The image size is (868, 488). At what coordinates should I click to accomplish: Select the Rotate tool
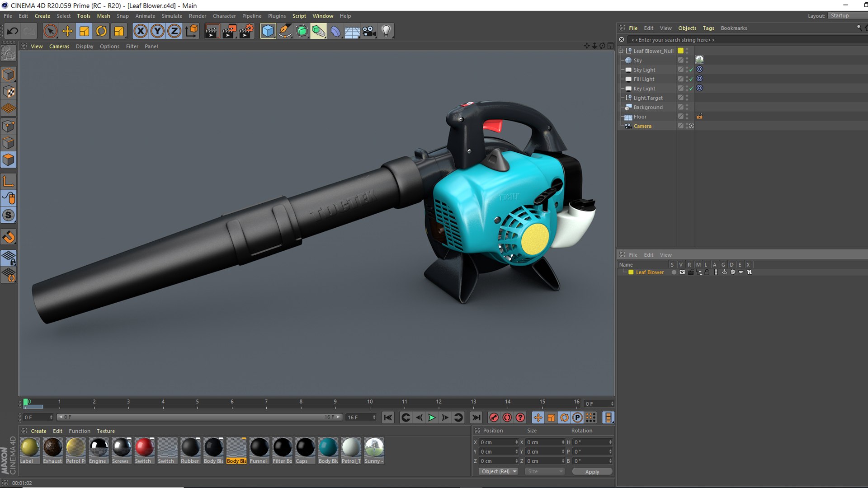click(101, 31)
